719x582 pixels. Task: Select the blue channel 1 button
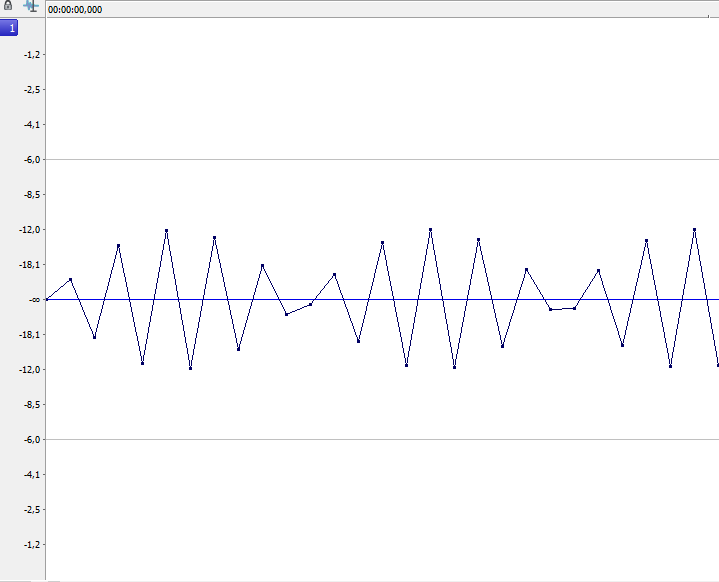click(9, 28)
